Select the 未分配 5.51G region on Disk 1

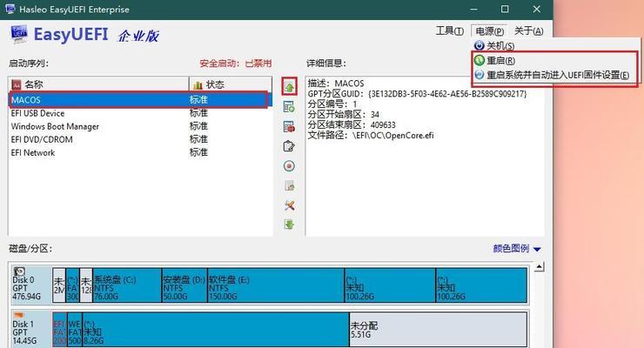pos(438,330)
